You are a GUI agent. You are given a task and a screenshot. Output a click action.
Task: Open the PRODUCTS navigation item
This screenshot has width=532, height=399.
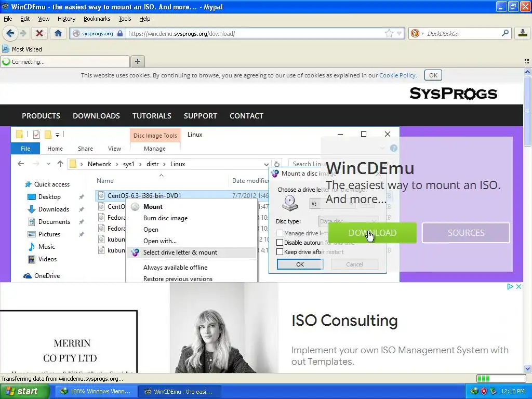tap(41, 116)
